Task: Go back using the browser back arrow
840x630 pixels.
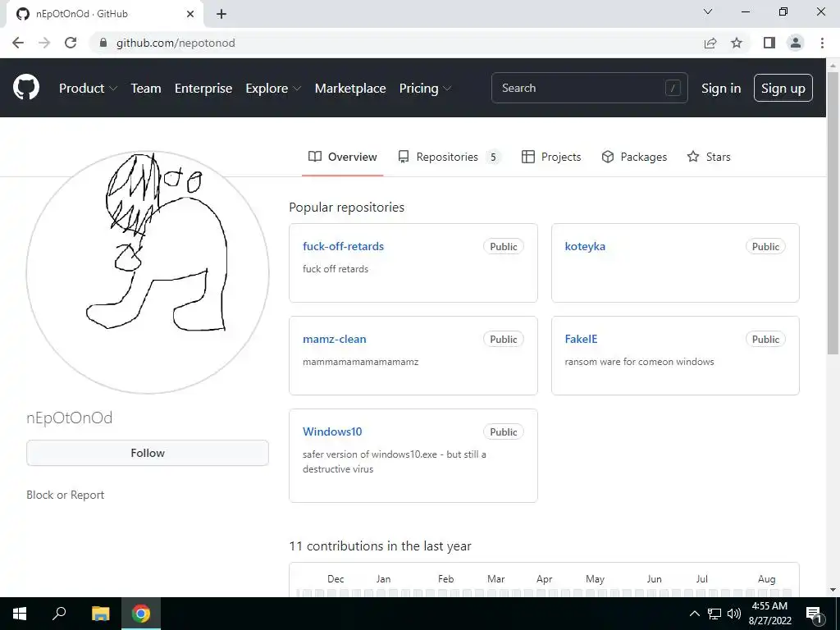Action: click(18, 43)
